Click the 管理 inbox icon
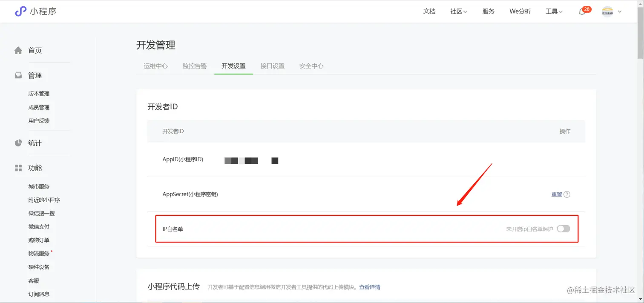This screenshot has height=303, width=644. (x=18, y=75)
